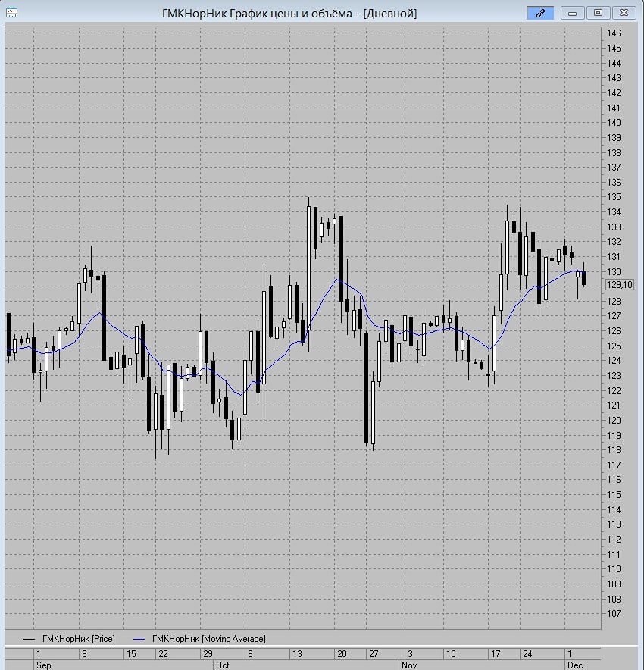Image resolution: width=644 pixels, height=670 pixels.
Task: Click the Oct month label on time axis
Action: 223,665
